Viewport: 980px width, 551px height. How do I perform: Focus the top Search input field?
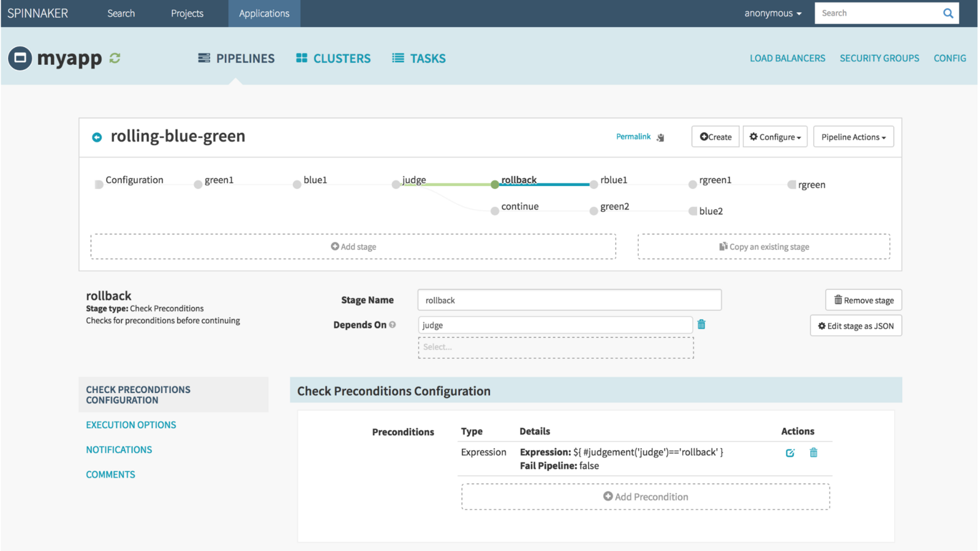click(x=877, y=13)
